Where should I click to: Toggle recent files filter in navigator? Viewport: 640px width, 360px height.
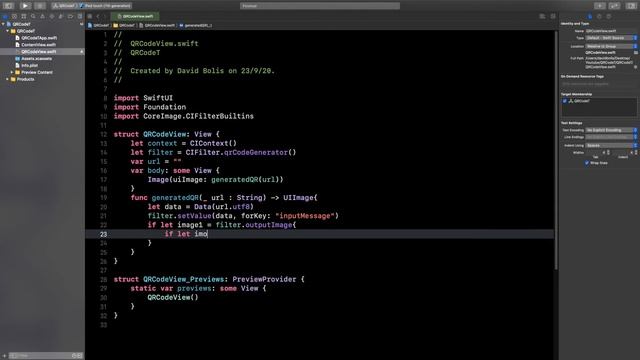pos(74,356)
